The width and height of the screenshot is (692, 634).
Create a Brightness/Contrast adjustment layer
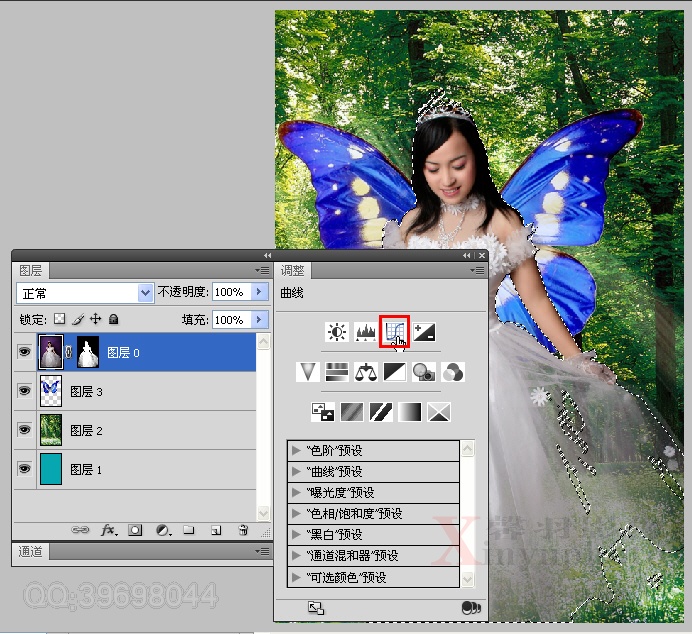[337, 332]
